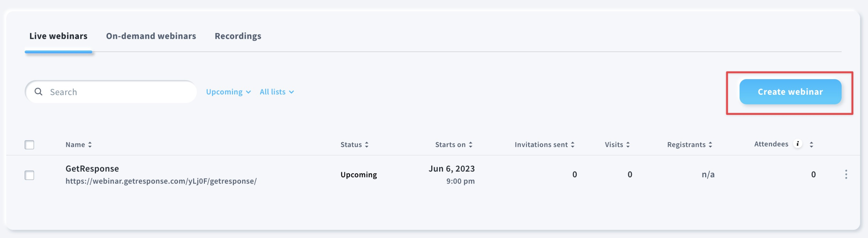
Task: Focus the webinar Search field
Action: click(x=111, y=92)
